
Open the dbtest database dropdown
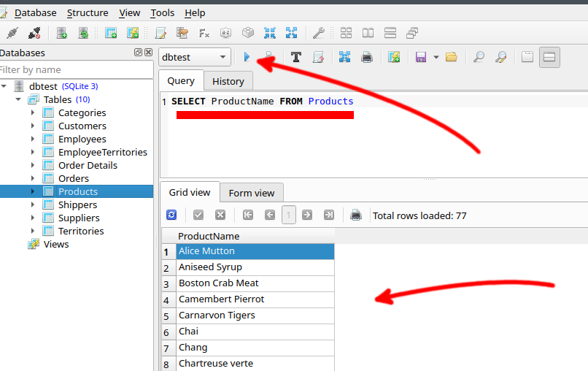(195, 57)
